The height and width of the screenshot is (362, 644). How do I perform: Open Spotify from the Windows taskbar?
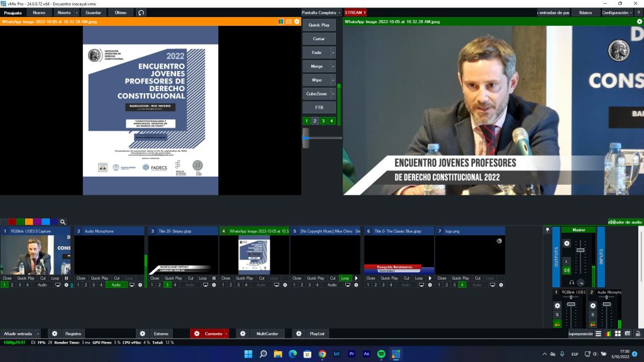(381, 354)
